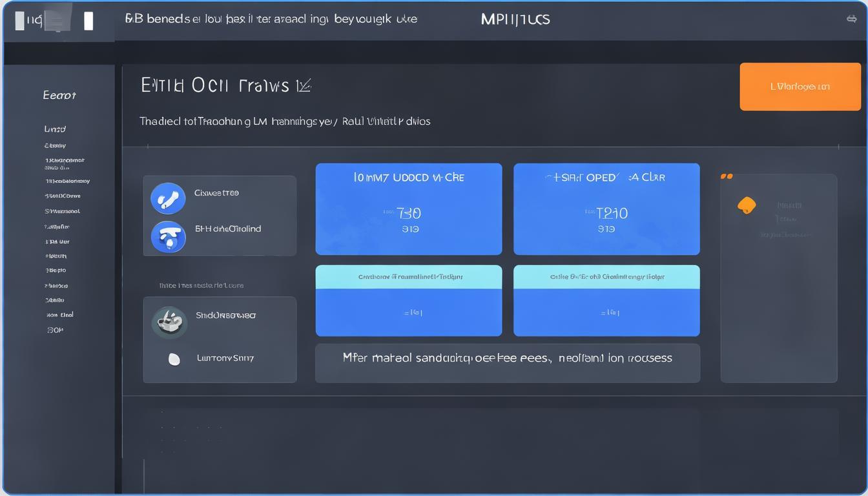Open the blue card showing 'T210'

click(x=606, y=209)
